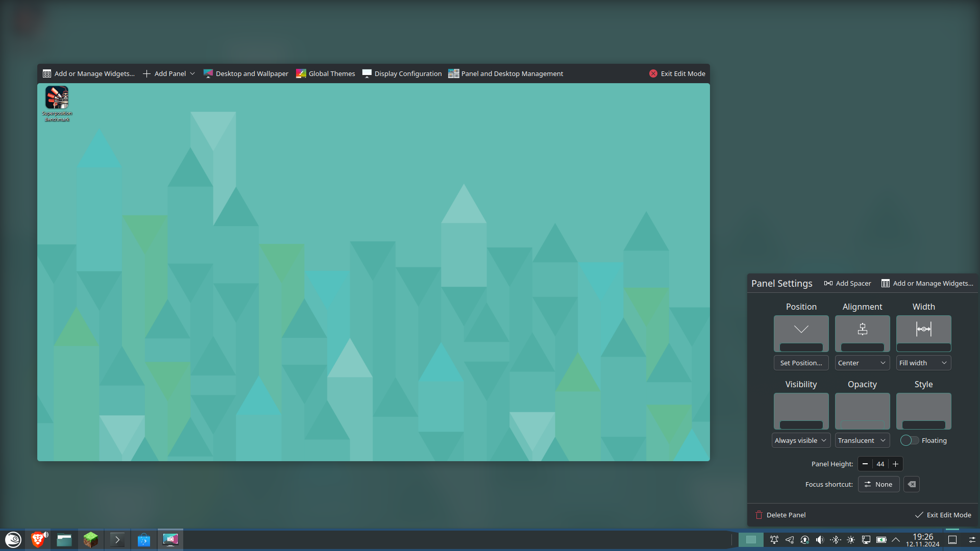The image size is (980, 551).
Task: Open notifications bell tray icon
Action: coord(774,540)
